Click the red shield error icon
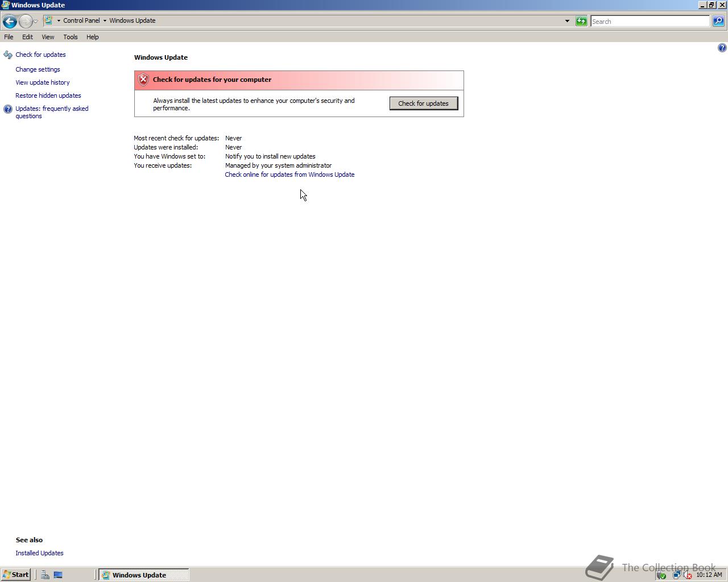 [143, 80]
